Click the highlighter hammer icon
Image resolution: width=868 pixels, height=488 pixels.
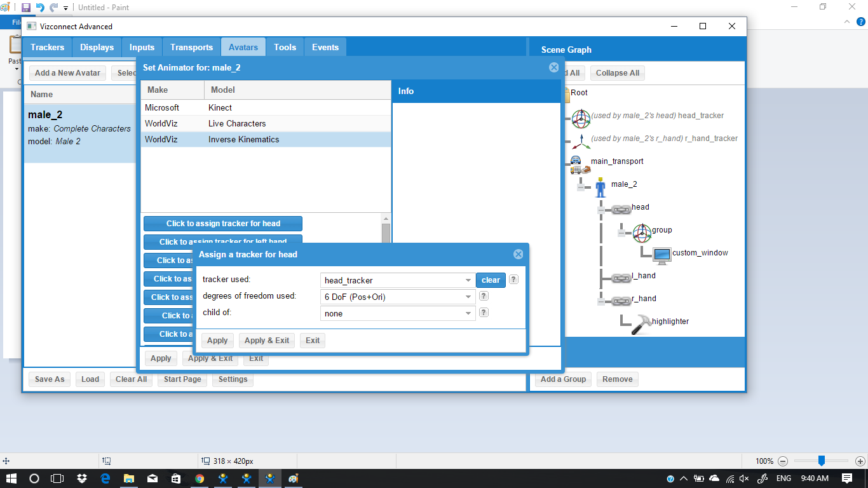tap(641, 323)
